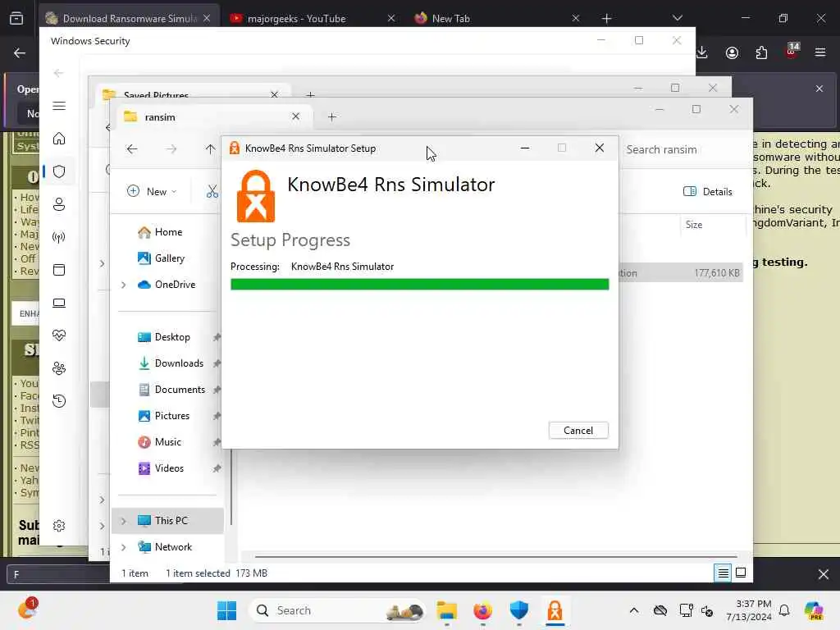Unpin Desktop using its pin icon
Image resolution: width=840 pixels, height=630 pixels.
click(217, 337)
